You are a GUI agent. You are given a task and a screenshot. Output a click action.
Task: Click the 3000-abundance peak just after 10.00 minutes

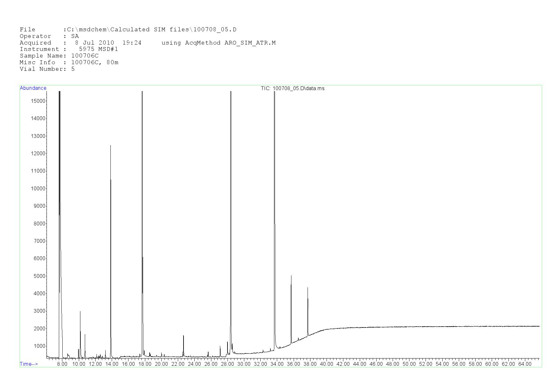[80, 312]
